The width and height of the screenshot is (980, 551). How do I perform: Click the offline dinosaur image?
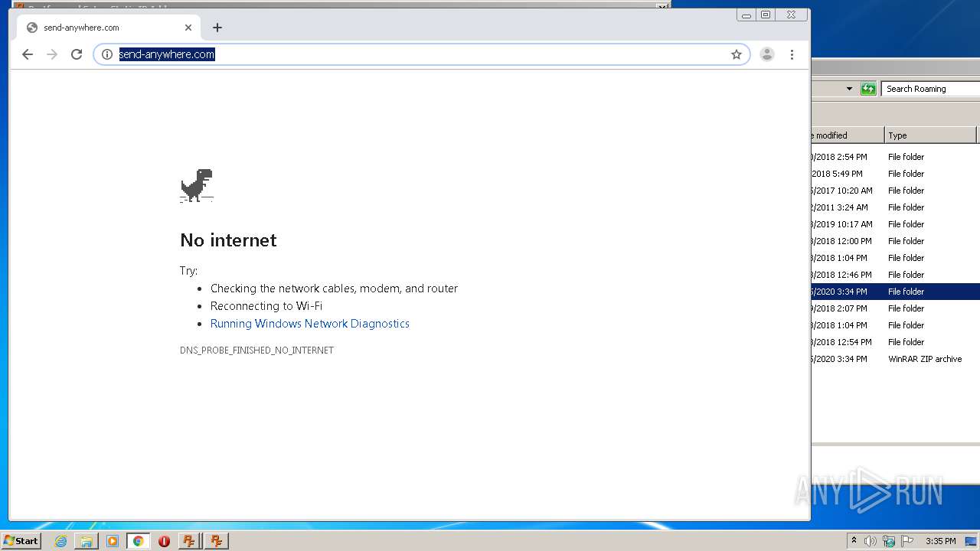(x=197, y=185)
